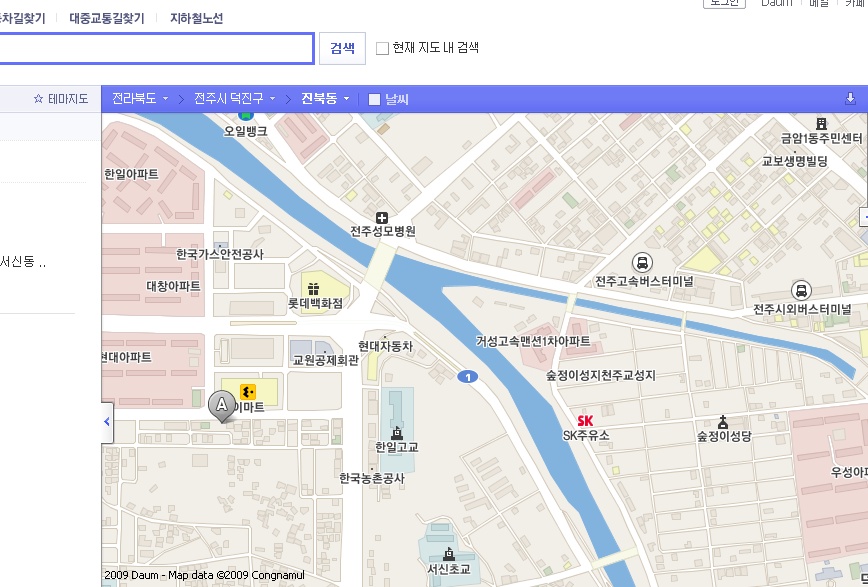Click the 전주고속버스터미널 bus icon
This screenshot has width=868, height=587.
coord(639,261)
